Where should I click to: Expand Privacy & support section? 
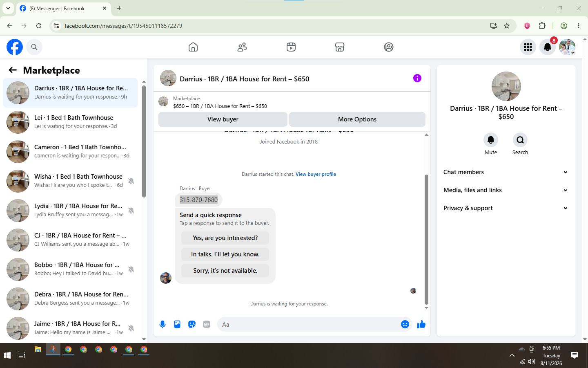point(506,208)
